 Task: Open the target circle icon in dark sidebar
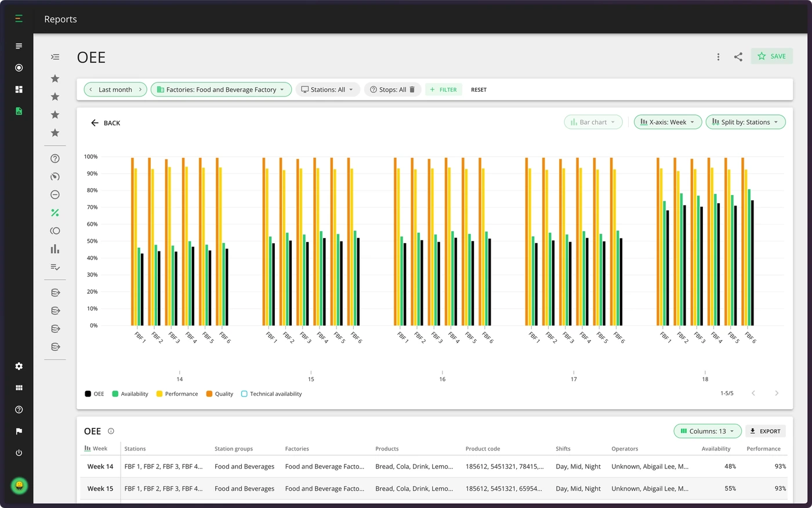[x=19, y=68]
